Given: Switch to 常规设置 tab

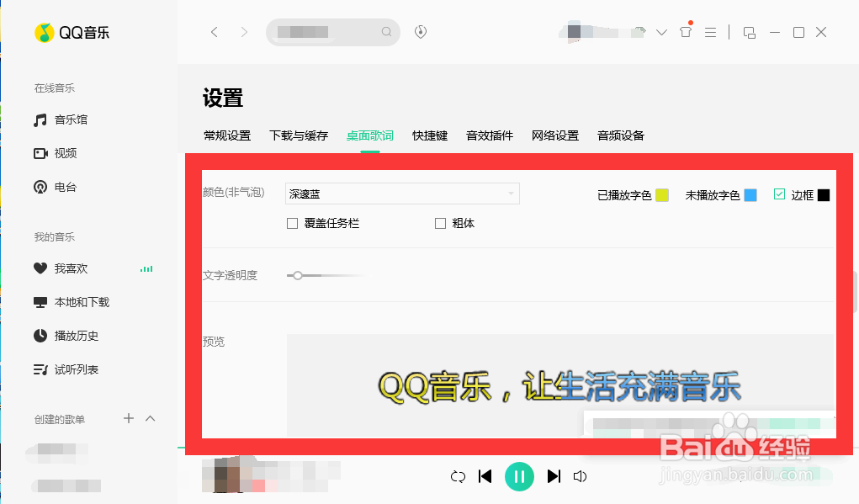Looking at the screenshot, I should (227, 135).
